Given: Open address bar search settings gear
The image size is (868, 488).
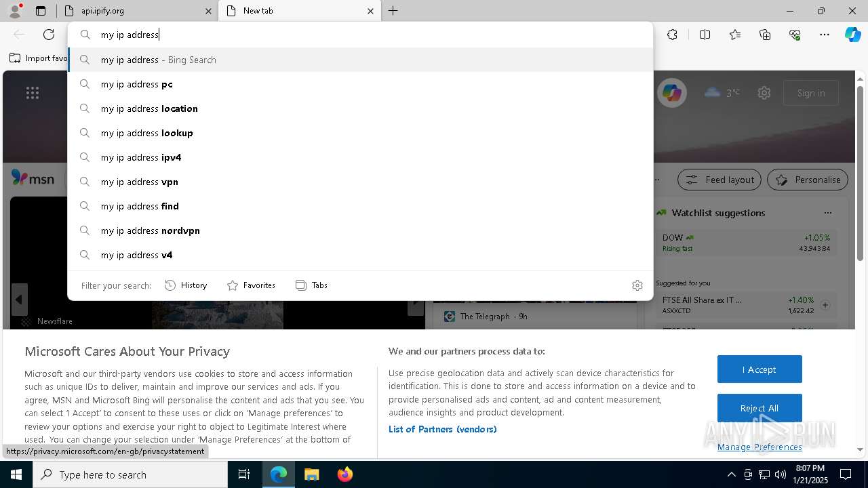Looking at the screenshot, I should 637,285.
